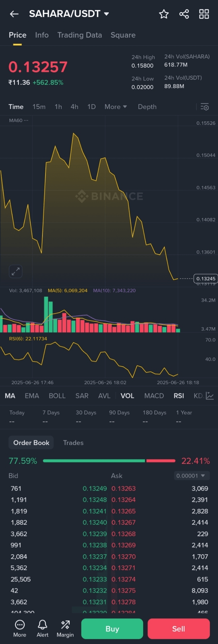Toggle the MACD sub-indicator
The height and width of the screenshot is (644, 218).
pyautogui.click(x=154, y=396)
